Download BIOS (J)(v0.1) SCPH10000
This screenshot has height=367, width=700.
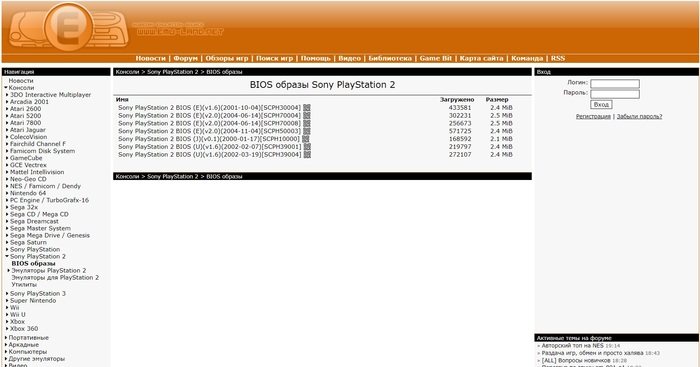click(209, 139)
